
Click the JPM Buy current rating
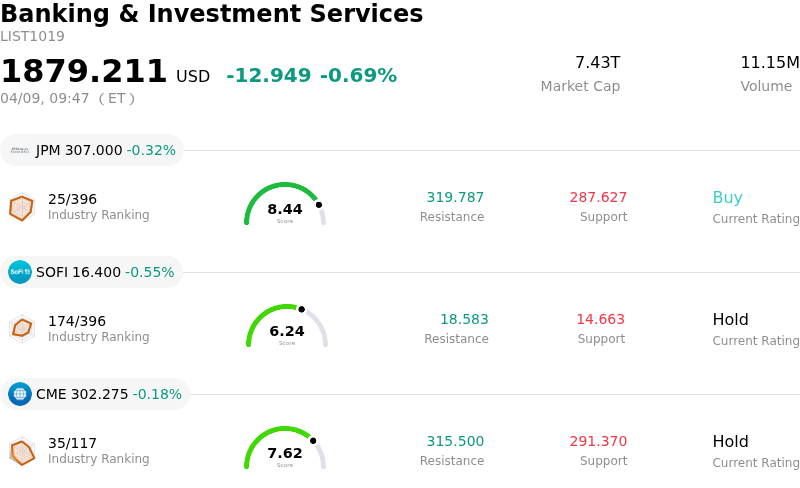[727, 198]
